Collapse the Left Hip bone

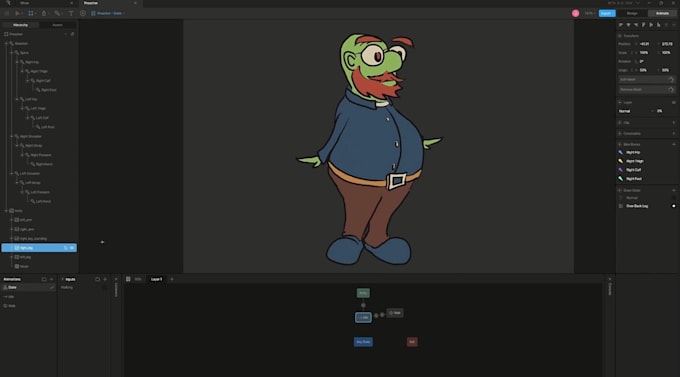point(17,99)
